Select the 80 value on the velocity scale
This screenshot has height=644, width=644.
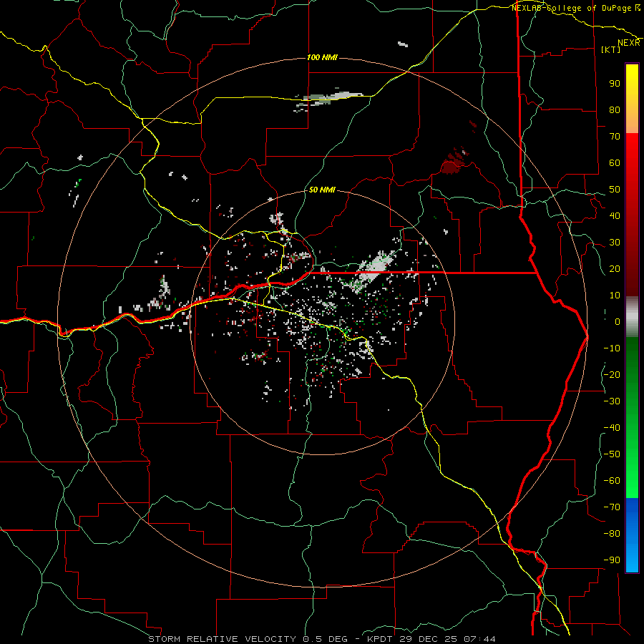pos(615,109)
